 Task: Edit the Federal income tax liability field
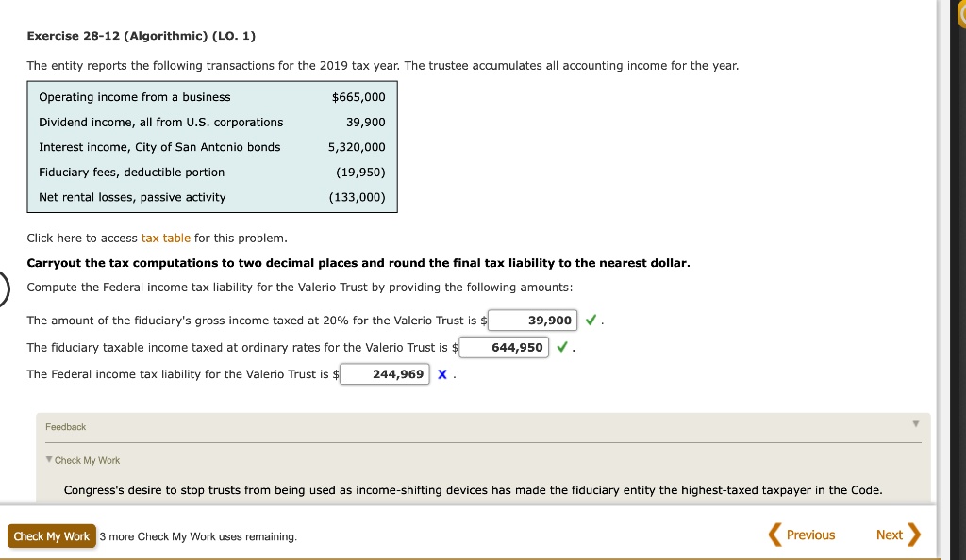click(x=385, y=374)
